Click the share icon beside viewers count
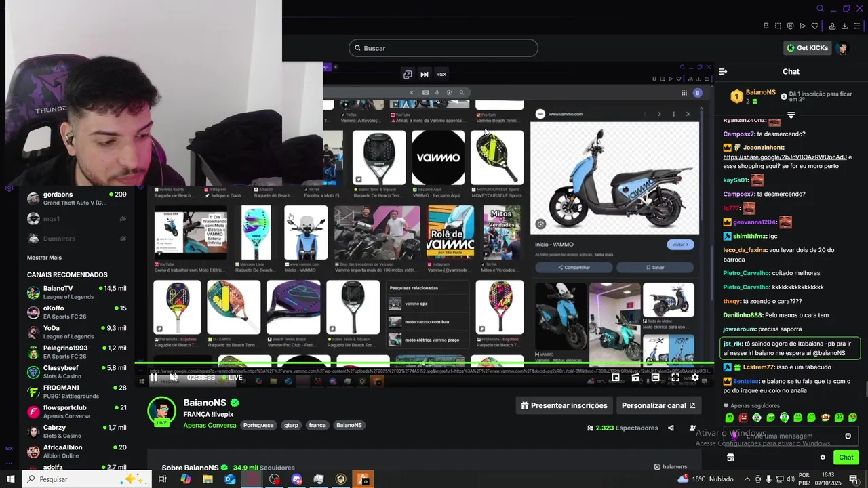Image resolution: width=868 pixels, height=488 pixels. click(x=671, y=428)
